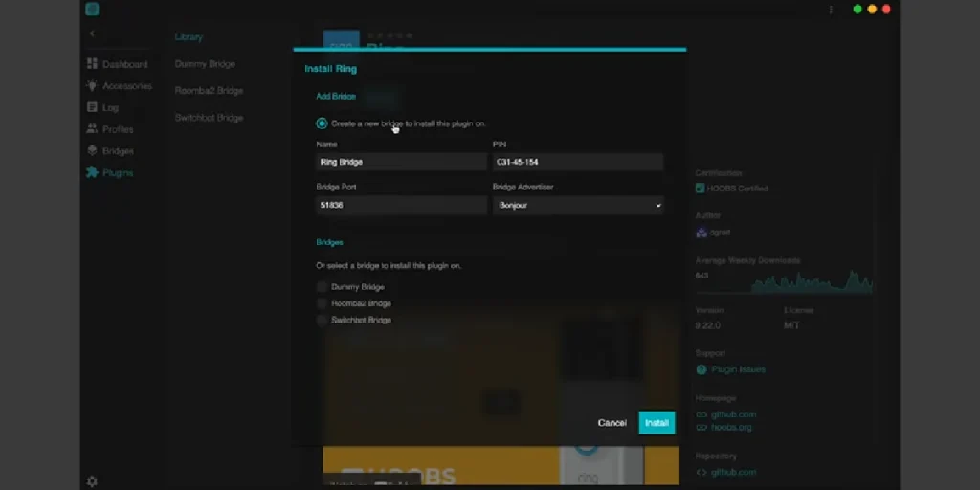Click the Install button
The height and width of the screenshot is (490, 980).
[657, 422]
